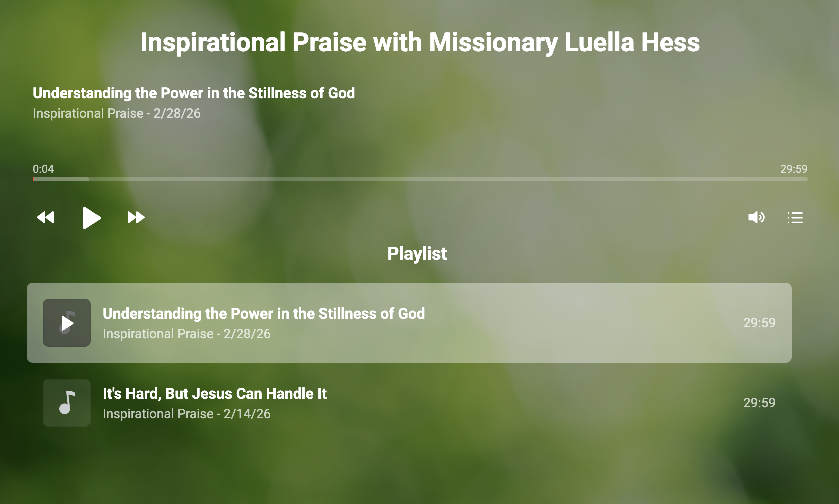839x504 pixels.
Task: Click the music note thumbnail for second track
Action: pyautogui.click(x=67, y=403)
